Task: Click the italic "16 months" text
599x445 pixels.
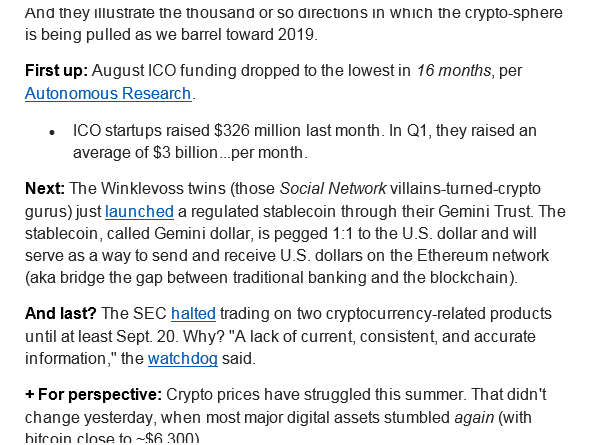Action: pos(454,71)
